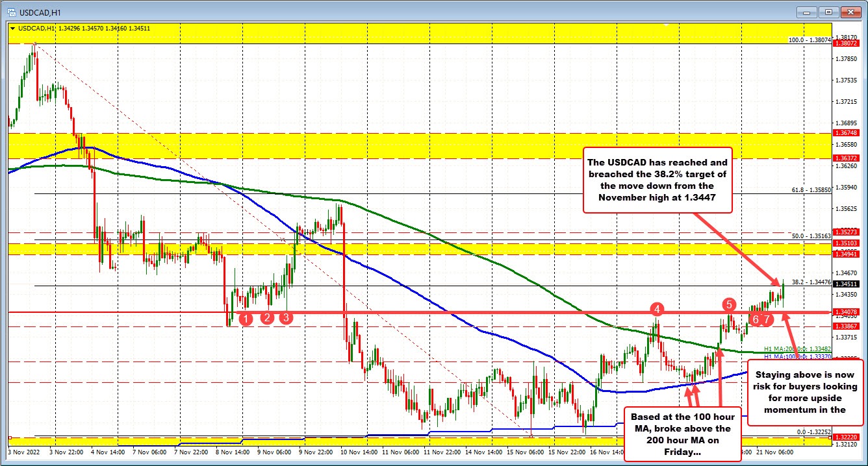Close the USDCAD,H1 chart window
Viewport: 868px width, 466px height.
[x=850, y=12]
